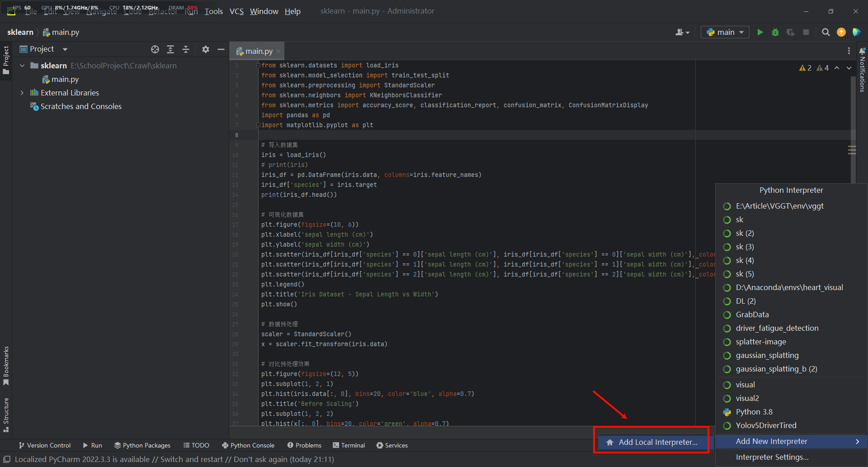Viewport: 868px width, 467px height.
Task: Run the main configuration with the green play icon
Action: 760,32
